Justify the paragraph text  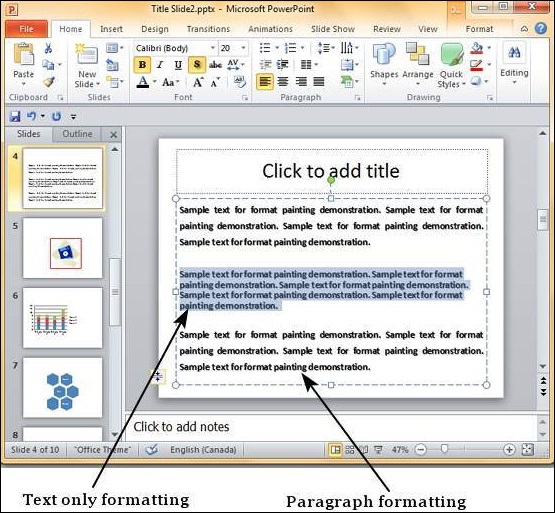(319, 82)
